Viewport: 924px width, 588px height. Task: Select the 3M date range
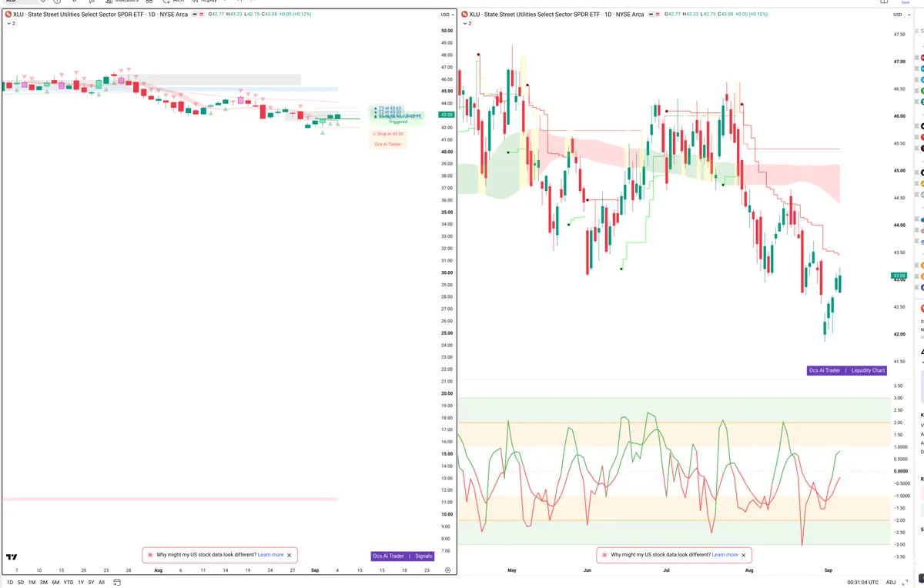(x=44, y=583)
